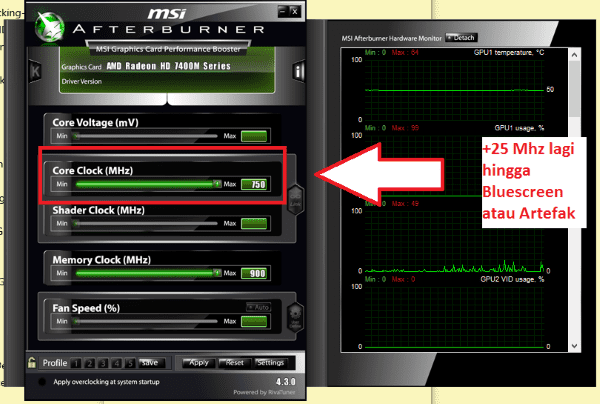Viewport: 600px width, 404px height.
Task: Open the Kombustor K side button
Action: click(x=35, y=71)
